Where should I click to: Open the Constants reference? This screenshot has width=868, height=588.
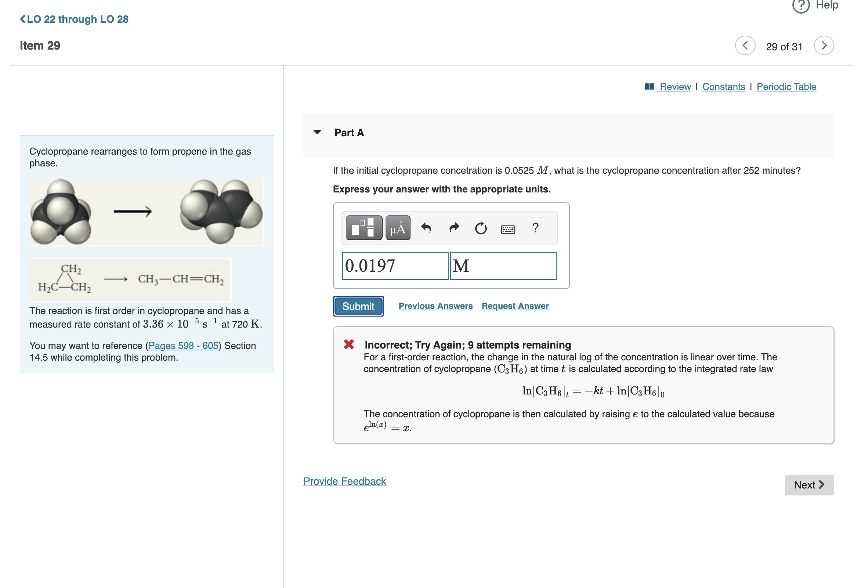723,86
